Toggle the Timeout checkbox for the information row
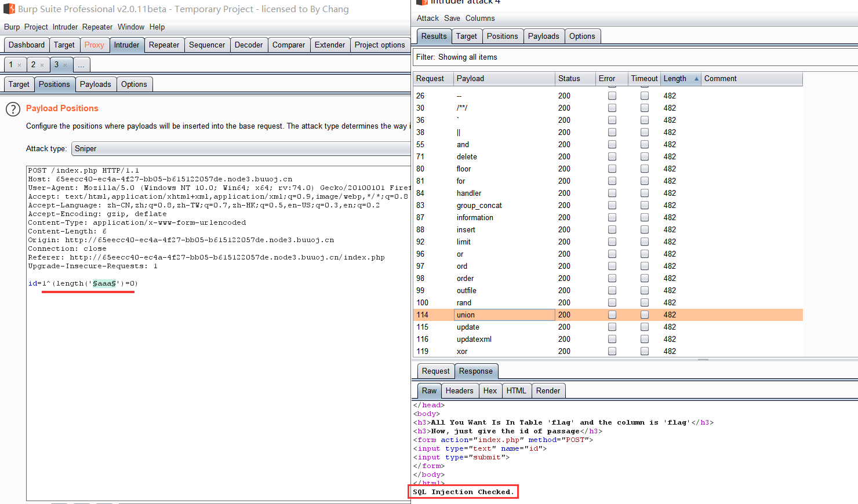The height and width of the screenshot is (504, 858). point(645,217)
